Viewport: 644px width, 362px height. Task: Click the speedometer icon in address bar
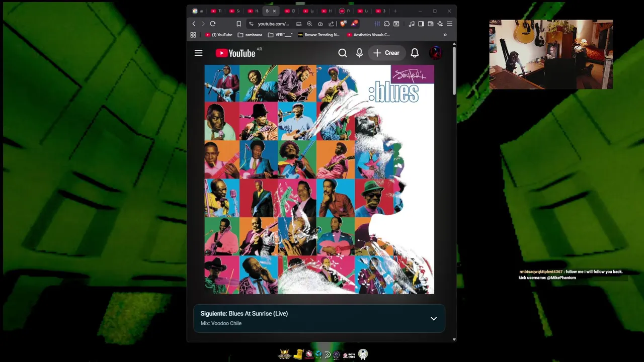(320, 24)
